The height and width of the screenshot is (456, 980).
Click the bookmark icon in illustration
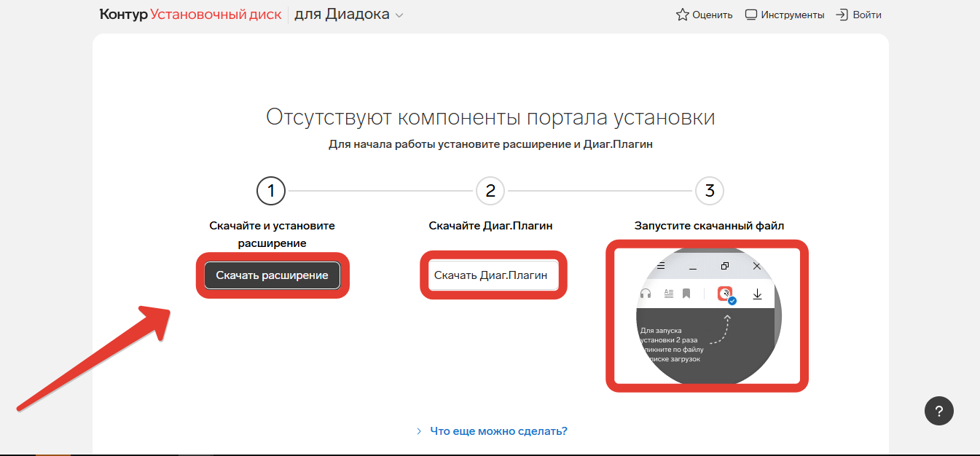point(686,294)
